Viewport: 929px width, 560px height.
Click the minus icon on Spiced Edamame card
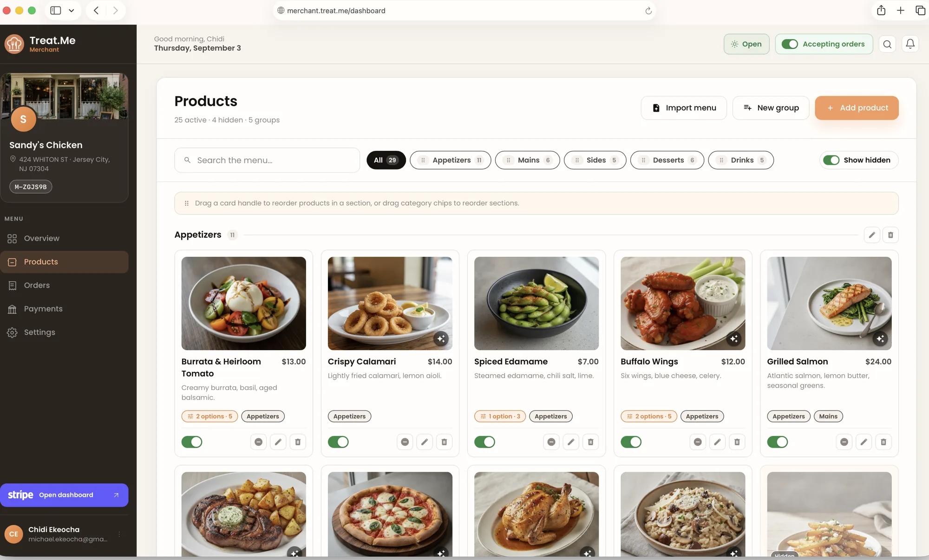[551, 442]
